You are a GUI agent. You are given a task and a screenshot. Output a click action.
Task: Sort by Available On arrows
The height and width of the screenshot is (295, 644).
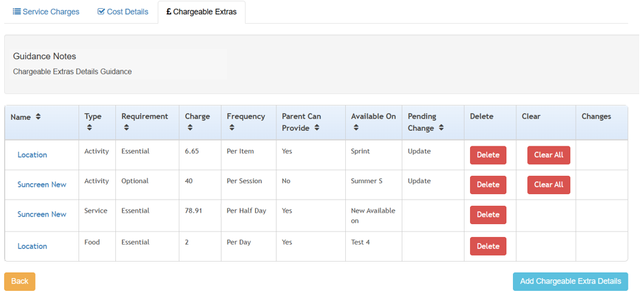355,128
